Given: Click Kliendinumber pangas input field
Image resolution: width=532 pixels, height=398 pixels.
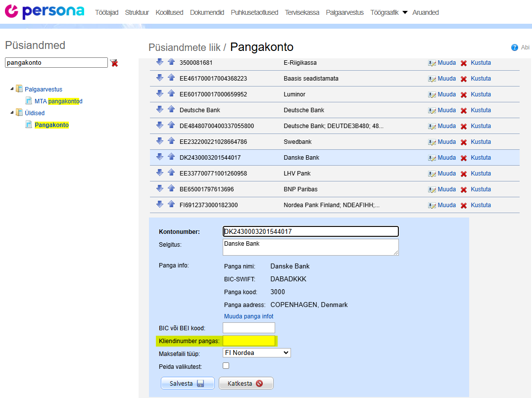Looking at the screenshot, I should tap(249, 341).
